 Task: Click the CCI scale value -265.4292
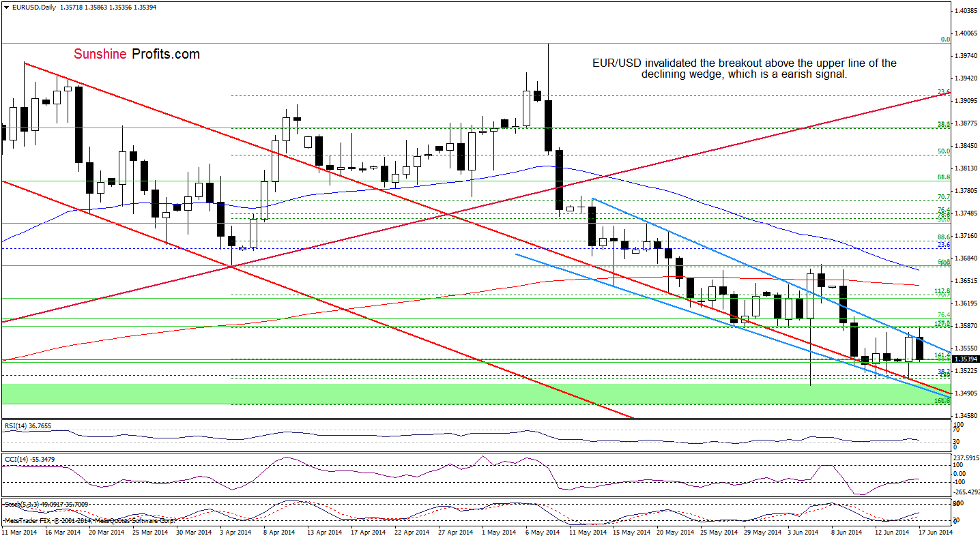968,491
